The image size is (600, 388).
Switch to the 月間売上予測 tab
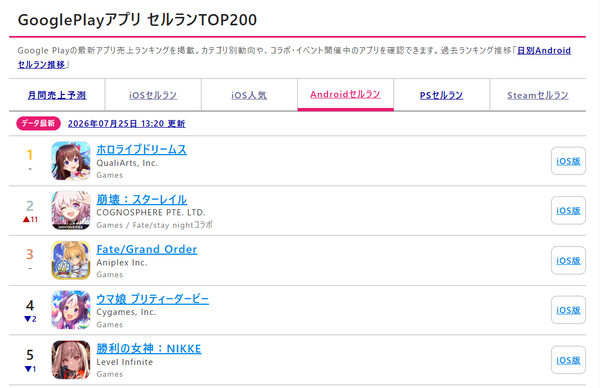point(57,95)
